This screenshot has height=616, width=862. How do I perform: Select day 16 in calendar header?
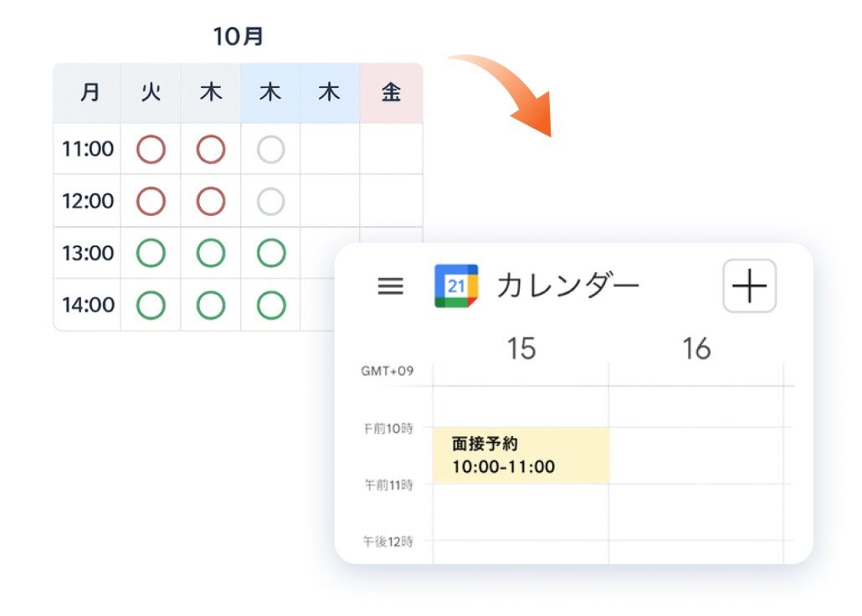pyautogui.click(x=696, y=348)
